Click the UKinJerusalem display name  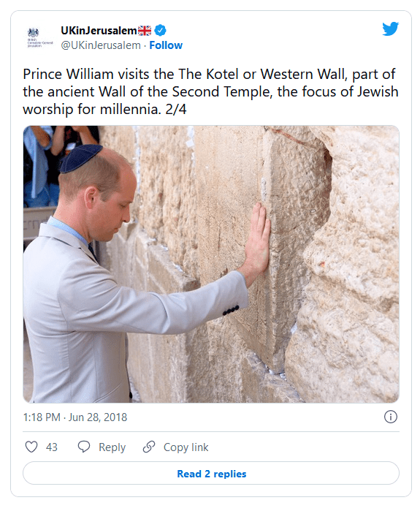click(99, 30)
